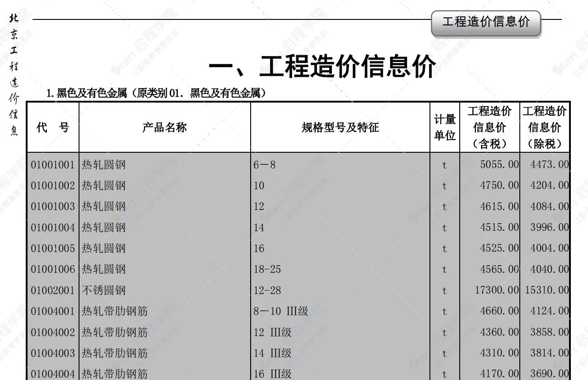The width and height of the screenshot is (588, 380).
Task: Select code cell 01001003
Action: [53, 206]
